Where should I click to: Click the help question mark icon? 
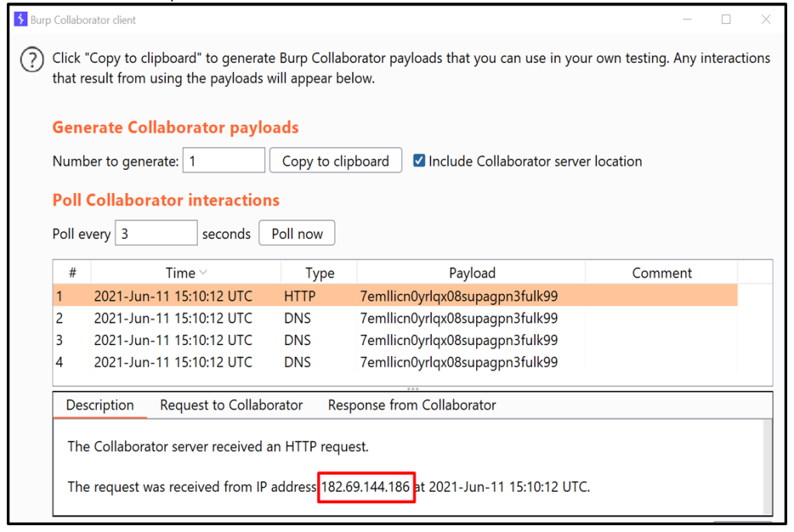32,59
